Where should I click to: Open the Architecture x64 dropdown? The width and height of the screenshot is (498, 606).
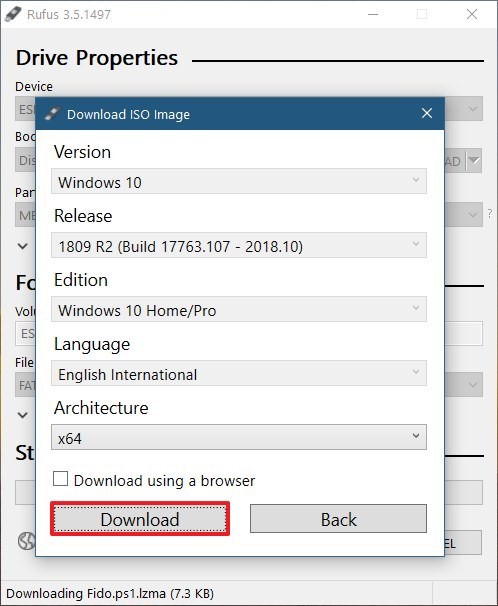(x=239, y=437)
